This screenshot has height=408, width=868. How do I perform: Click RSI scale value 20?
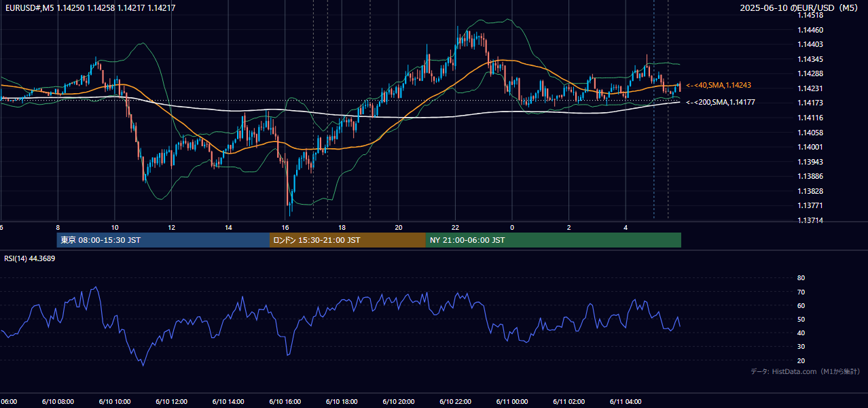pos(801,360)
